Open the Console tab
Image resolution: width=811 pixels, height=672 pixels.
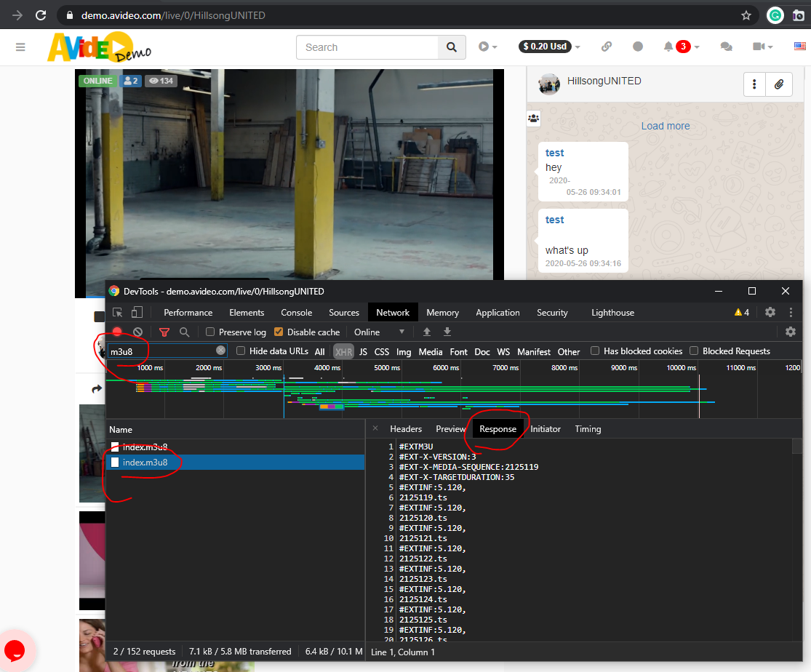click(296, 313)
